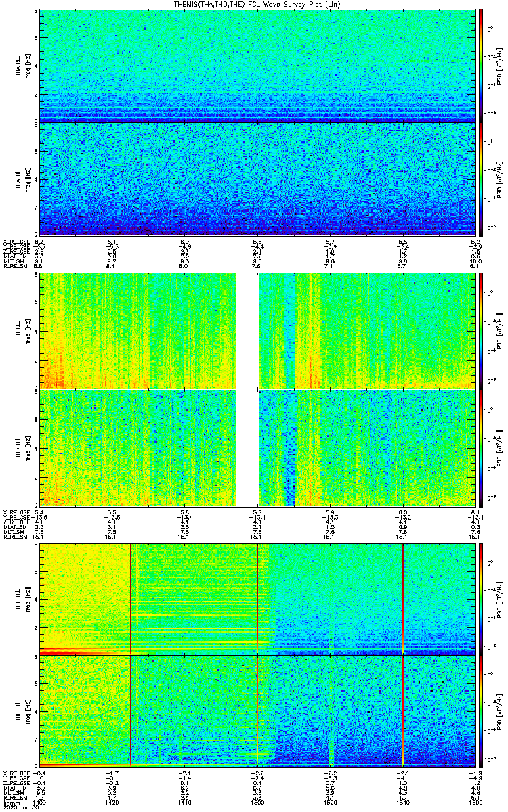
Task: Click the white data gap in THD B-perpendicular panel
Action: 247,331
